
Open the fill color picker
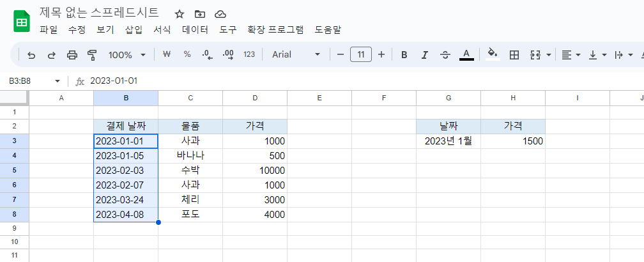tap(493, 54)
